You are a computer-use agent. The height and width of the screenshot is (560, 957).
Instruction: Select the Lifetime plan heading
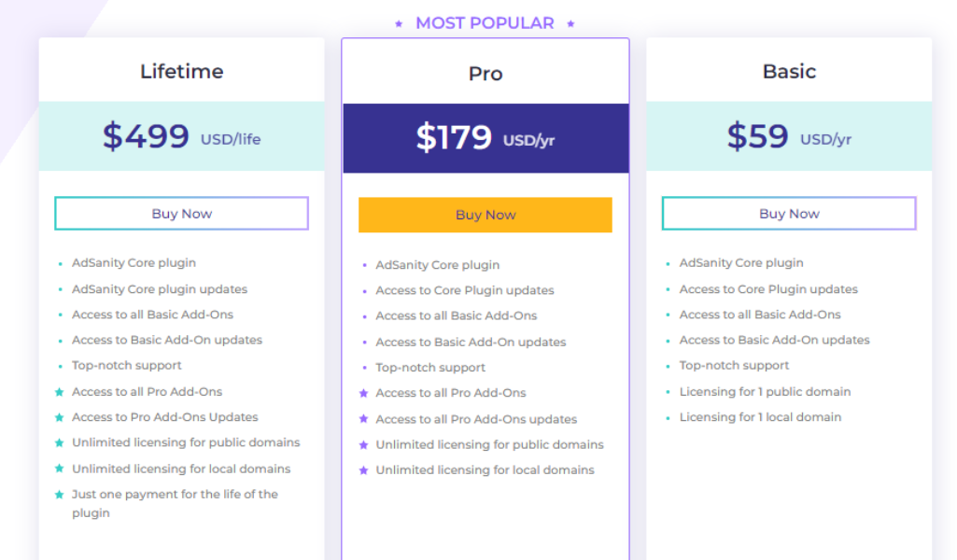182,71
